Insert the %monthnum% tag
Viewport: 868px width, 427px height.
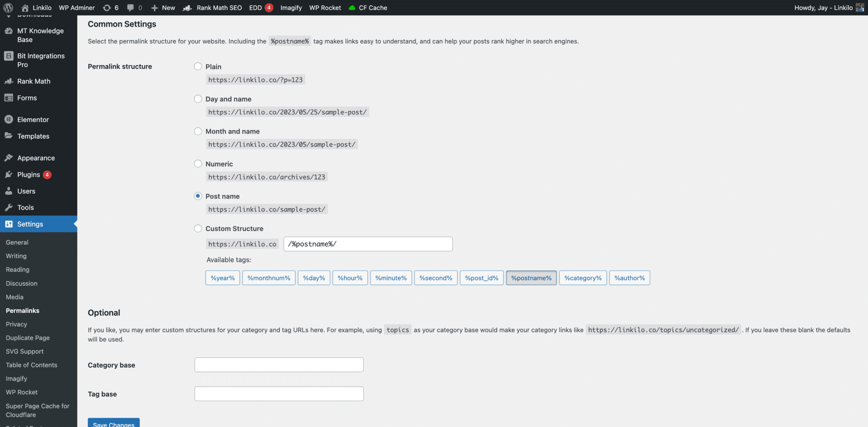(x=269, y=278)
